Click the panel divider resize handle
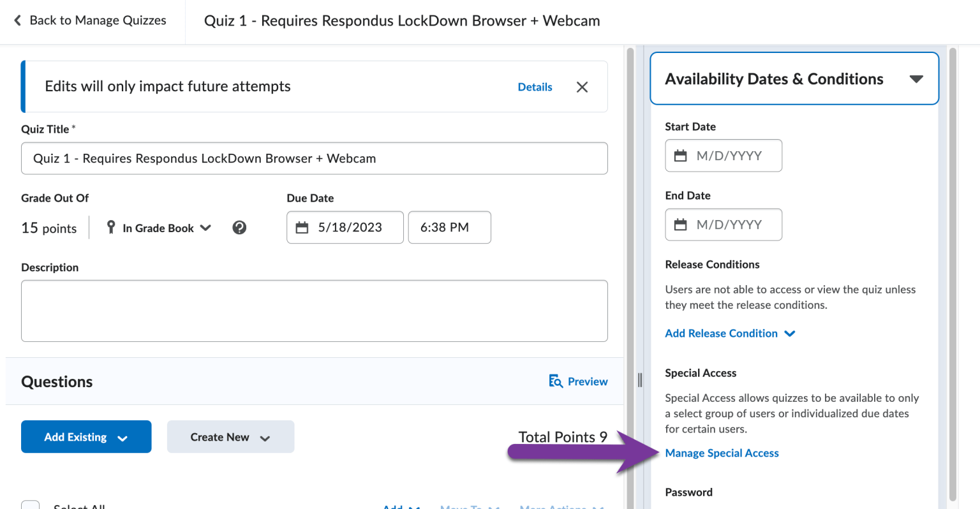The width and height of the screenshot is (980, 509). (640, 381)
